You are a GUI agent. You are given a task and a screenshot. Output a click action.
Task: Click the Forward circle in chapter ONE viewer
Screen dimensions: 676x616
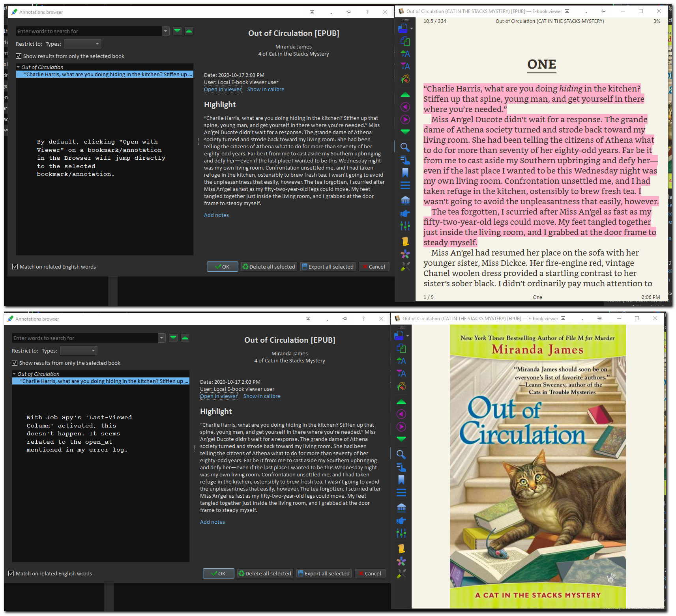(405, 119)
